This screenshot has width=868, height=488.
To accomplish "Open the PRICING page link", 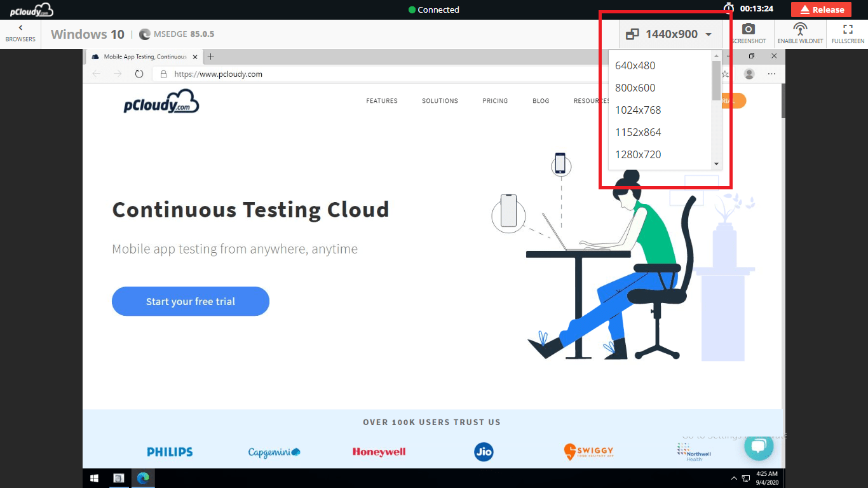I will (495, 101).
